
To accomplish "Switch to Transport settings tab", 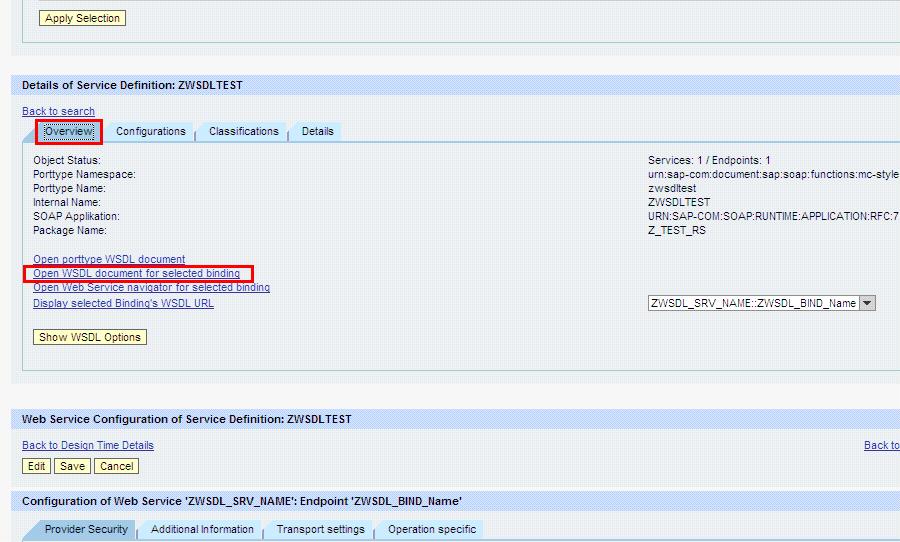I will click(x=320, y=529).
